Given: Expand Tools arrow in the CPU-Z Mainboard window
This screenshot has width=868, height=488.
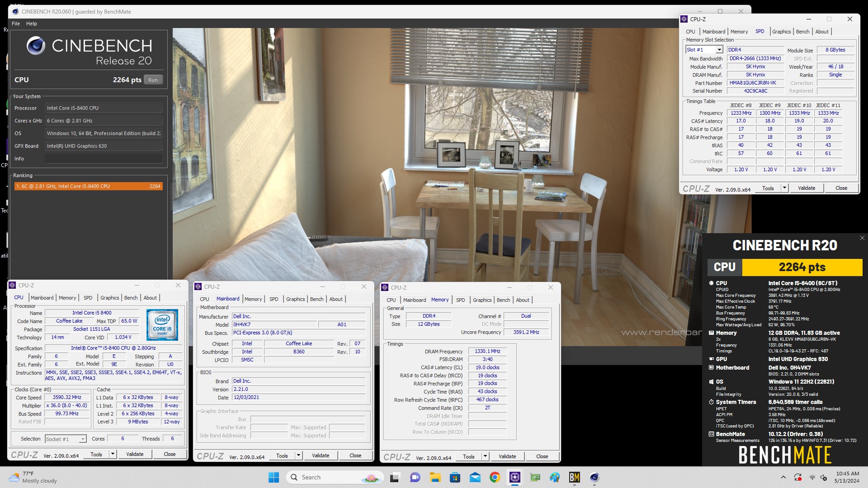Looking at the screenshot, I should coord(298,455).
